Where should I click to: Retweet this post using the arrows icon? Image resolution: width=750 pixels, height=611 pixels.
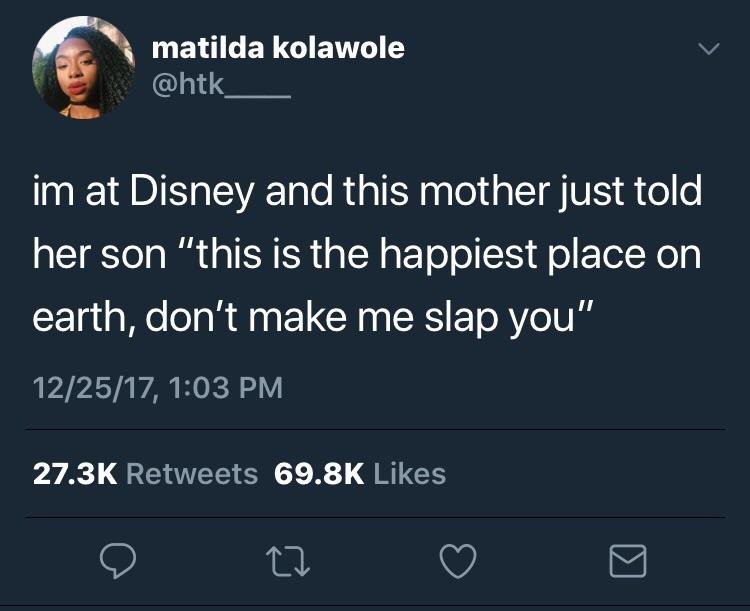click(288, 561)
